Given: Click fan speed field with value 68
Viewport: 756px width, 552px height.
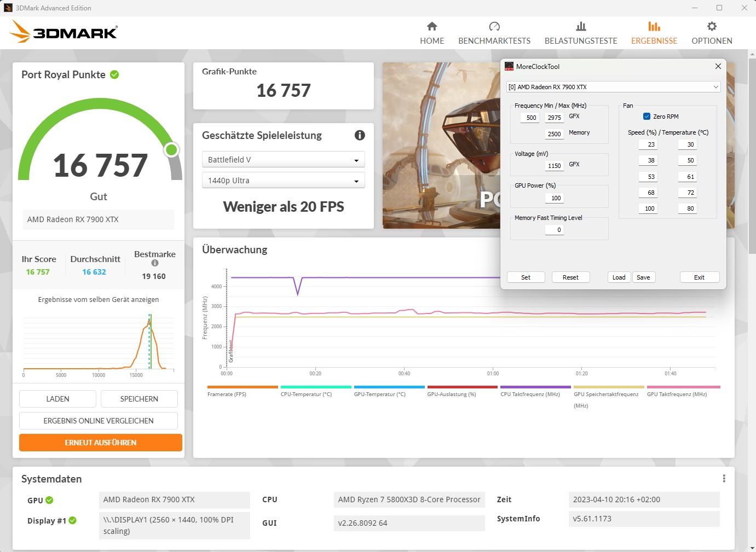Looking at the screenshot, I should pyautogui.click(x=648, y=193).
